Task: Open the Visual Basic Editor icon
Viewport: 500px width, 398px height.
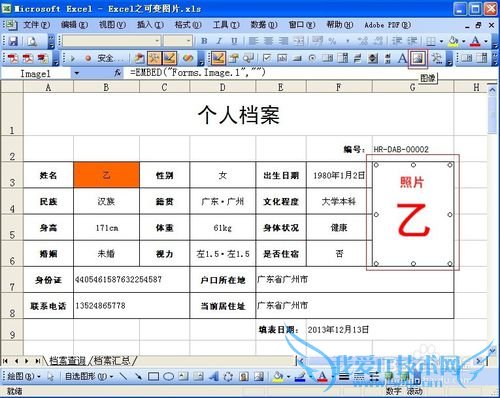Action: (x=139, y=59)
